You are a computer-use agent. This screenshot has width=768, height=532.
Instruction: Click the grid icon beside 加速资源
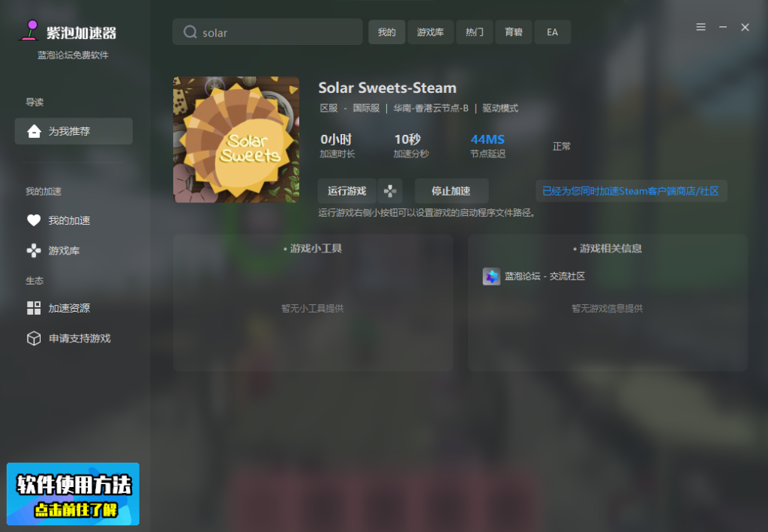pos(34,308)
